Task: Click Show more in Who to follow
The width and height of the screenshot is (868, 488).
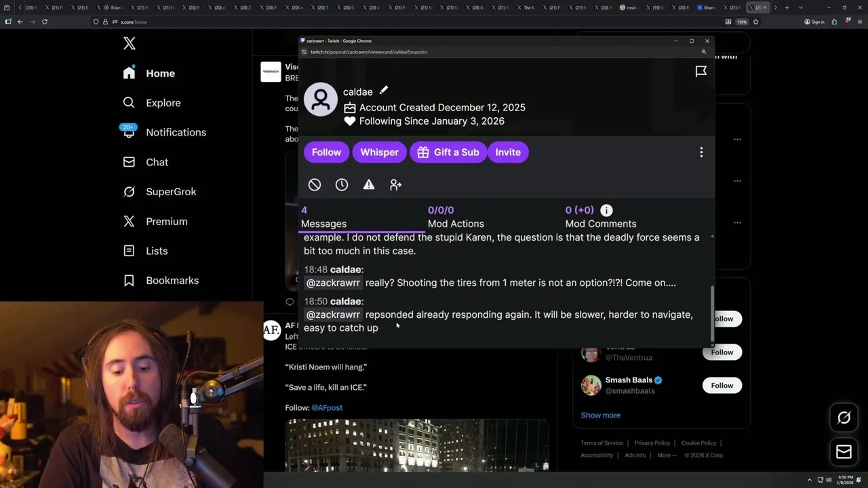Action: pos(600,415)
